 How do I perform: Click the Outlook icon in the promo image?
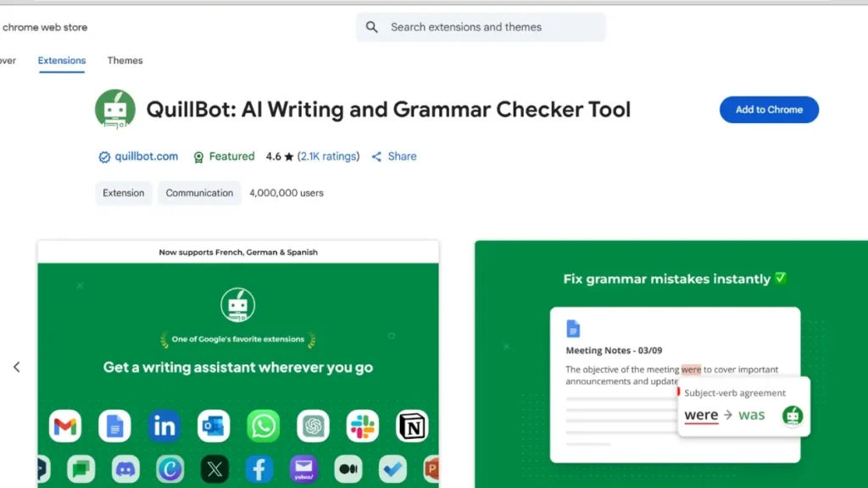[x=214, y=426]
